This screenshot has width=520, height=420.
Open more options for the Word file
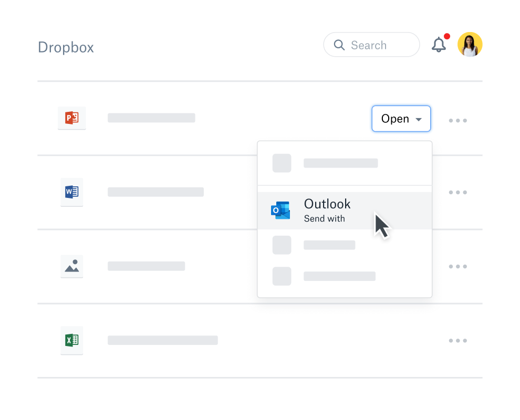[457, 193]
